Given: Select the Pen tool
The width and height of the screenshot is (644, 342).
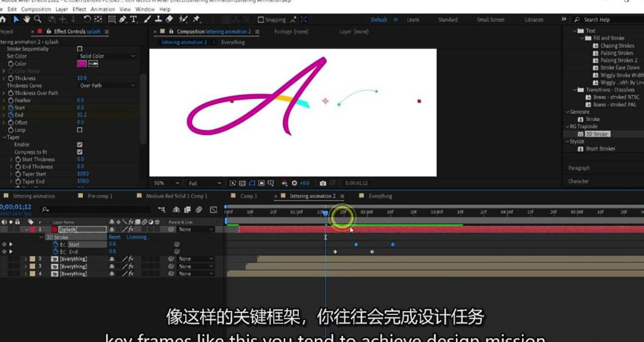Looking at the screenshot, I should click(123, 19).
